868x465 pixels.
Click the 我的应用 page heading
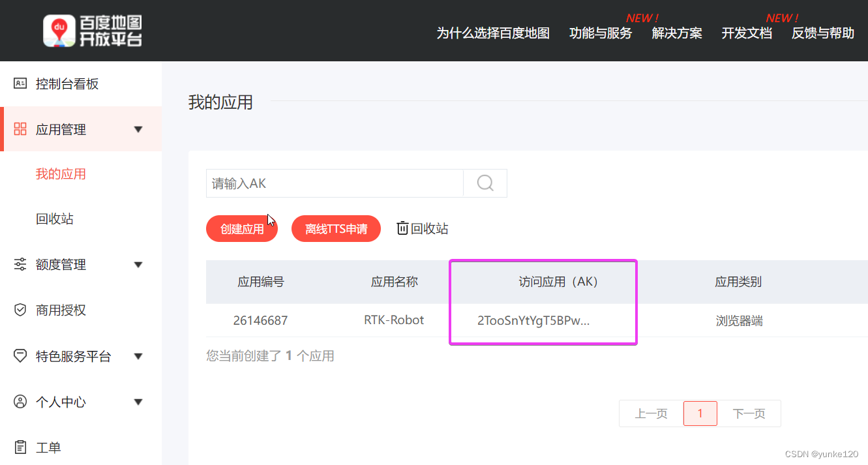[220, 102]
